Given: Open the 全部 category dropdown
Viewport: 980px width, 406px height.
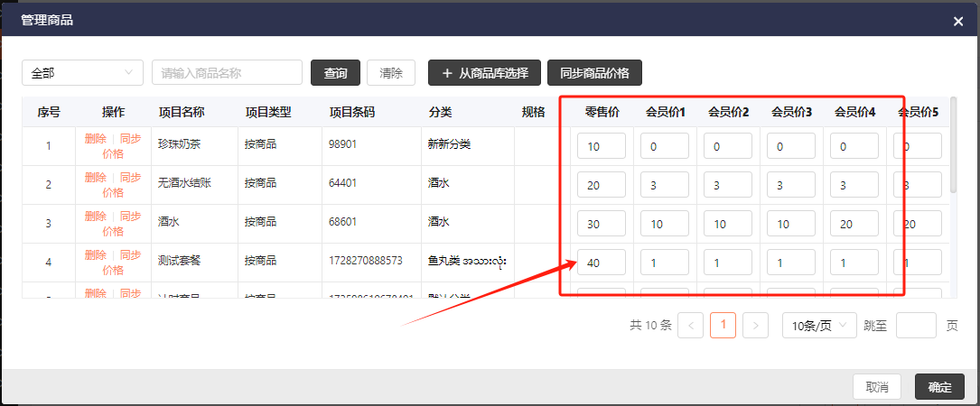Looking at the screenshot, I should tap(82, 73).
